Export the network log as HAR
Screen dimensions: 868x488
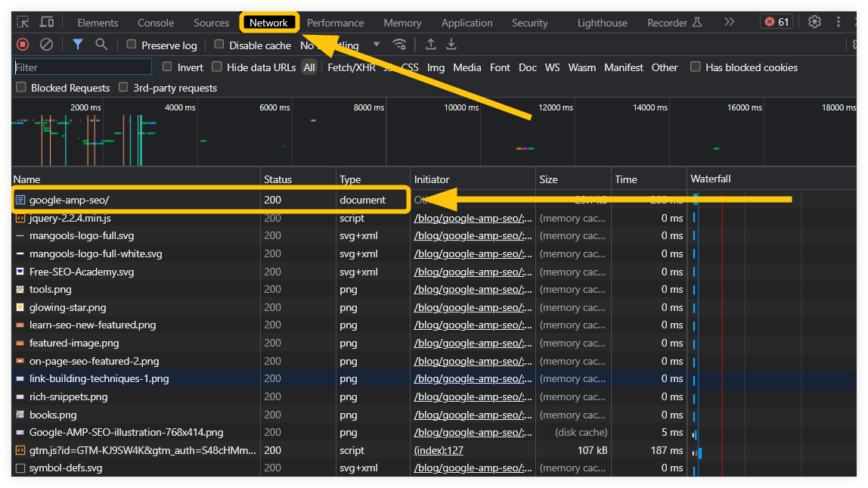451,45
